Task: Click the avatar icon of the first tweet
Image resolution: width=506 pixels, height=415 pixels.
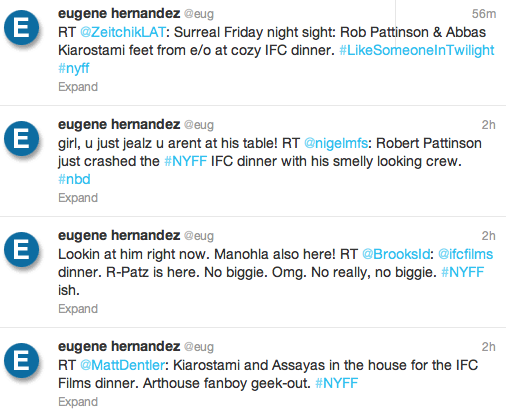Action: [x=22, y=28]
